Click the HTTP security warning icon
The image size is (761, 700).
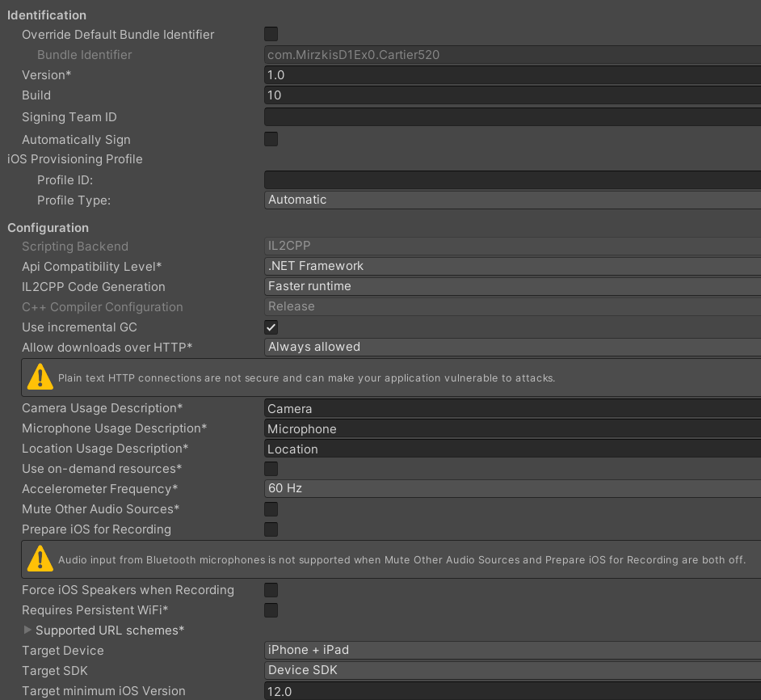click(40, 377)
